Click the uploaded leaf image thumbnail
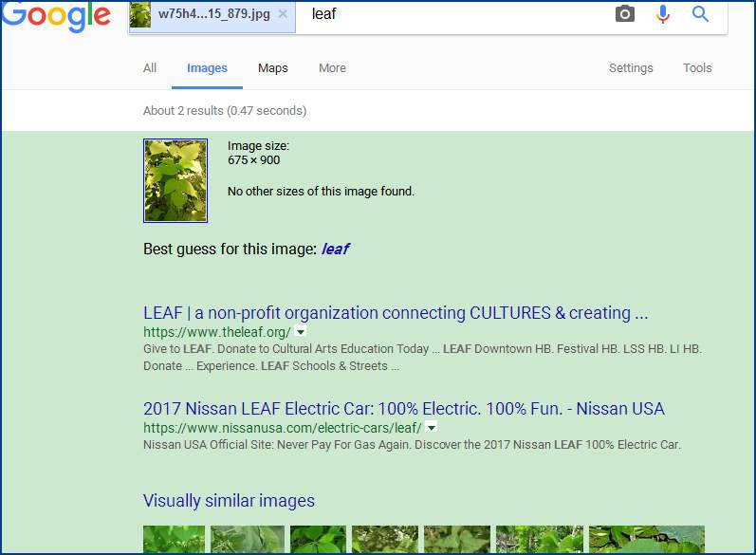Viewport: 756px width, 555px height. coord(175,180)
